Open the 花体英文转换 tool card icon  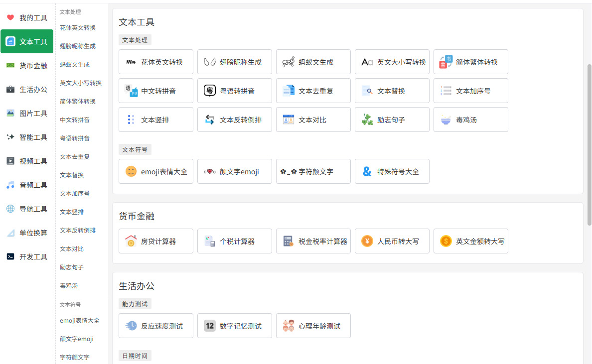[x=131, y=62]
